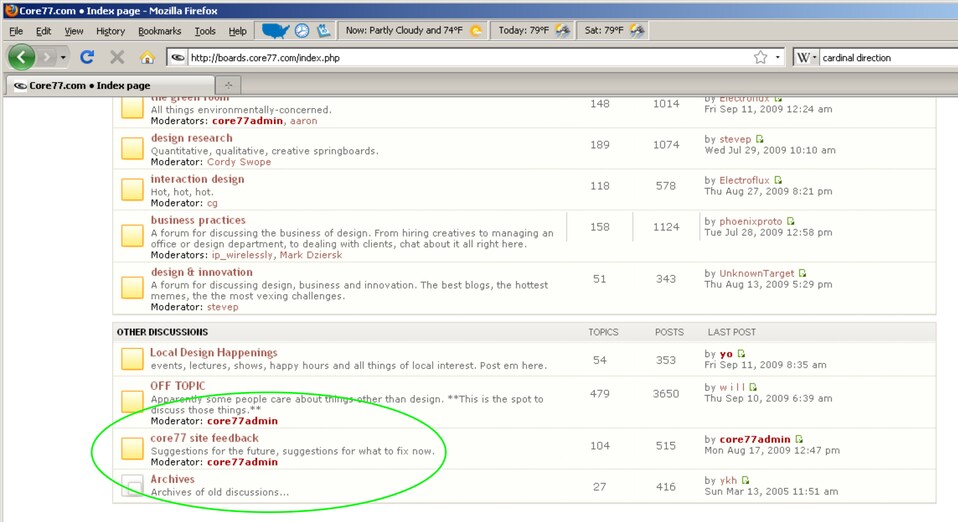Screen dimensions: 958x522
Task: Open the Bookmarks menu
Action: [159, 31]
